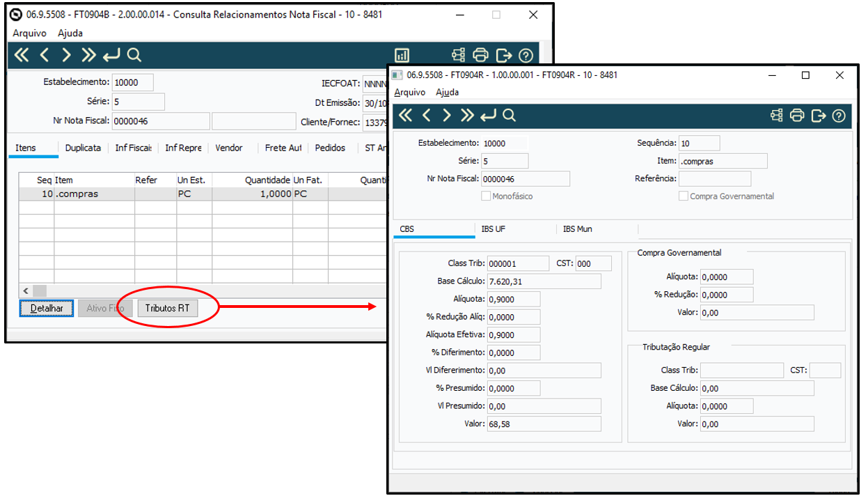
Task: Select the .compras row in items grid
Action: point(202,194)
